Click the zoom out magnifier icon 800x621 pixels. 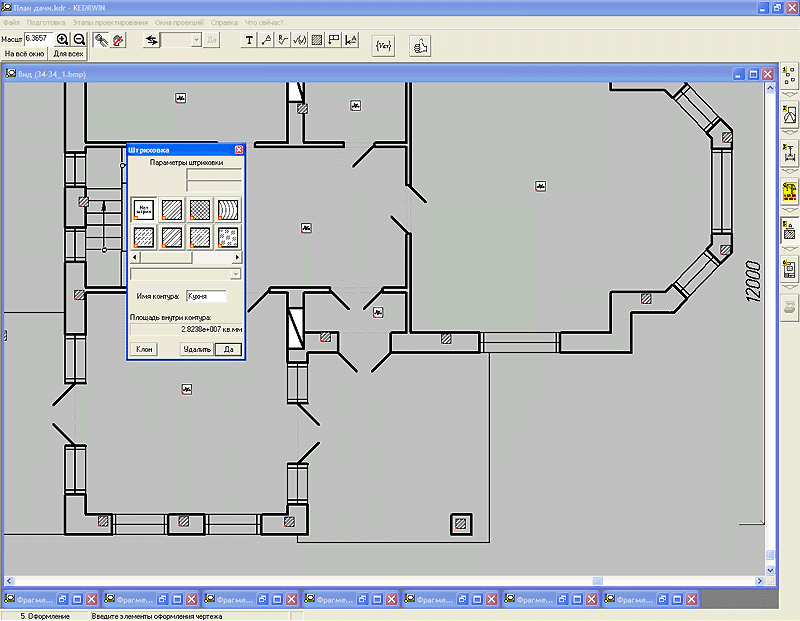click(80, 40)
